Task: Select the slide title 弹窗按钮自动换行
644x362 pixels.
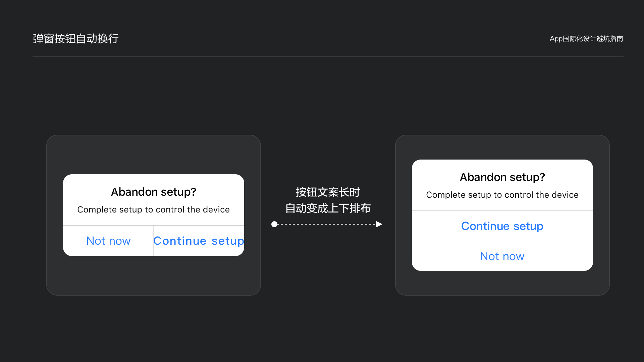Action: (76, 39)
